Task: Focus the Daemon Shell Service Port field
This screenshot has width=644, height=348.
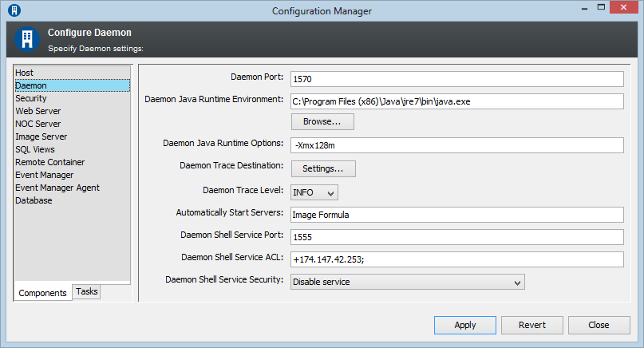Action: (x=457, y=237)
